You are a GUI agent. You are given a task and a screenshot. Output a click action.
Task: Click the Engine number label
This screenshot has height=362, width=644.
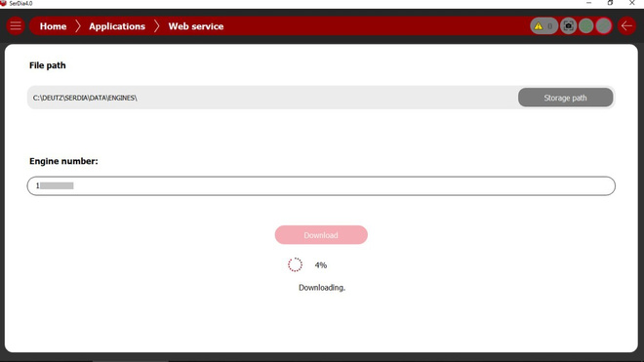[x=63, y=161]
